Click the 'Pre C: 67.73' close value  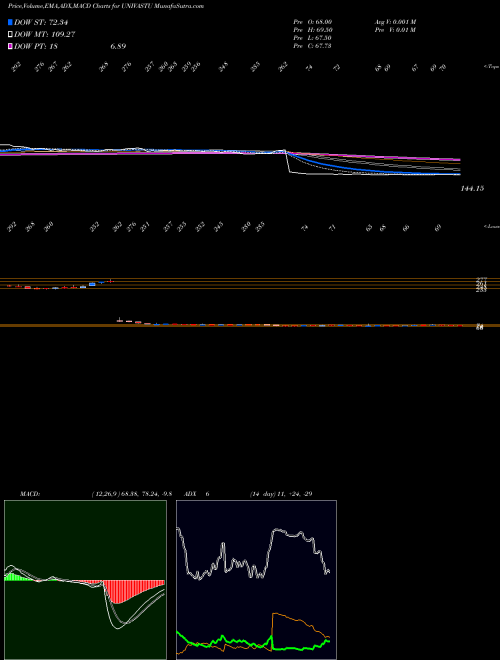point(313,46)
